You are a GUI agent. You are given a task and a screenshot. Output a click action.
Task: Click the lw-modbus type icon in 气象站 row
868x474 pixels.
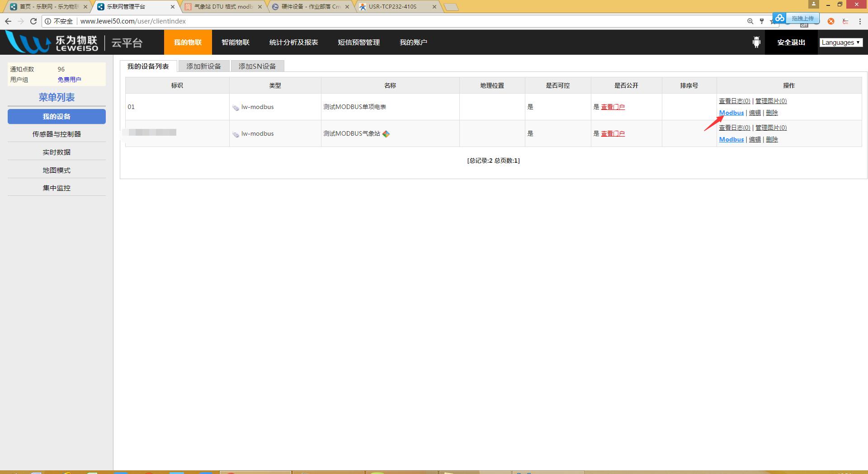236,134
